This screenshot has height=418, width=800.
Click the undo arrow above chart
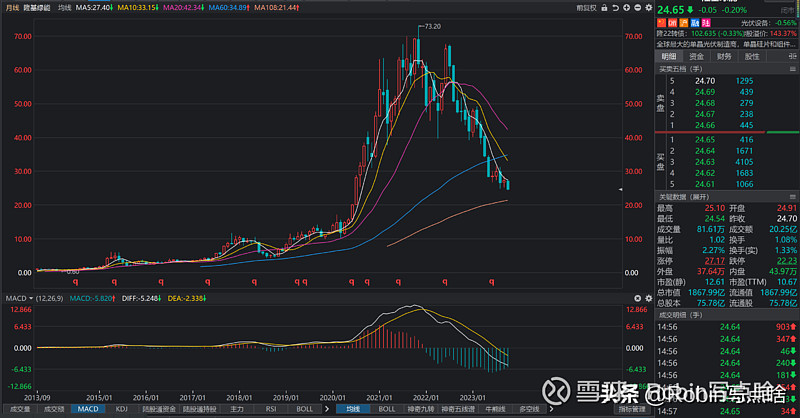point(616,8)
